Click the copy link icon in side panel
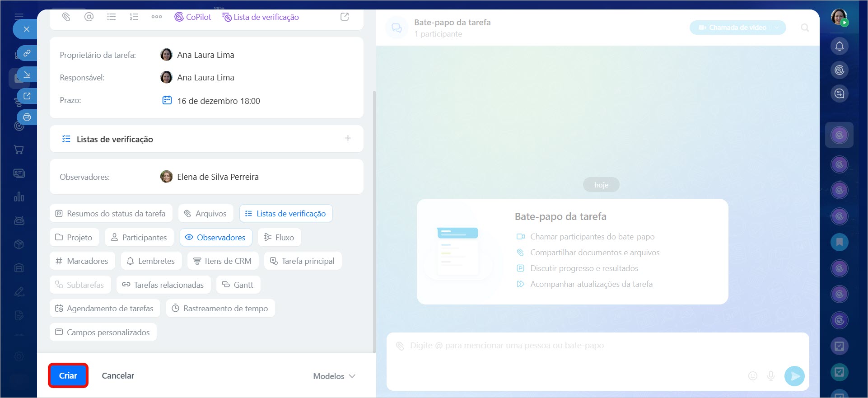The height and width of the screenshot is (398, 868). pyautogui.click(x=27, y=53)
